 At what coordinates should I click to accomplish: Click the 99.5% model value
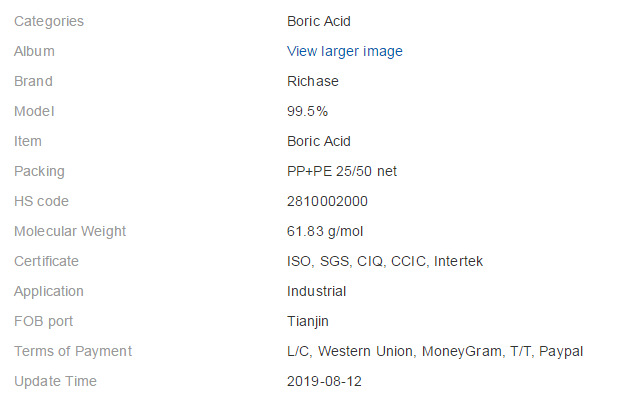pos(307,111)
